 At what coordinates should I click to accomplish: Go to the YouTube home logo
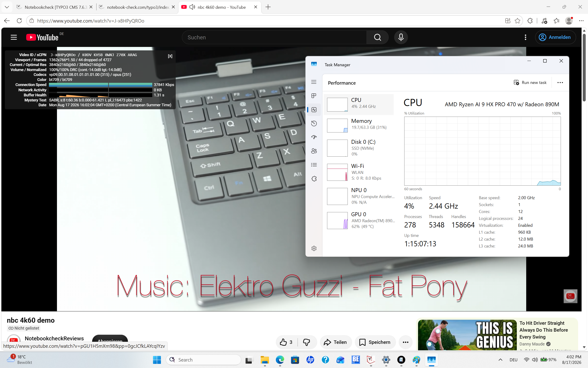click(42, 37)
